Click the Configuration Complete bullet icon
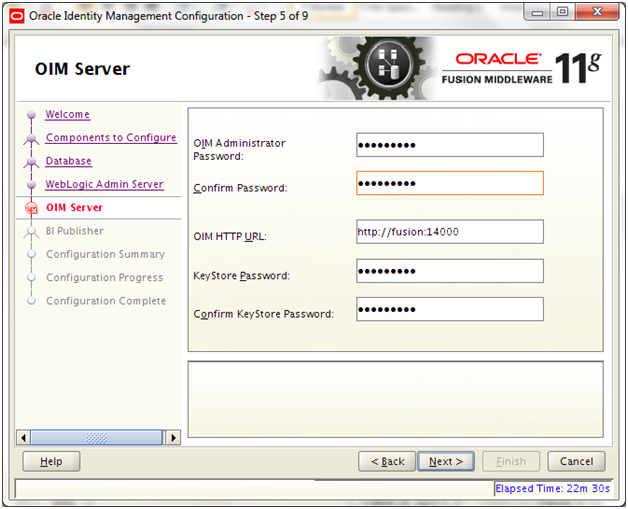628x509 pixels. [31, 301]
